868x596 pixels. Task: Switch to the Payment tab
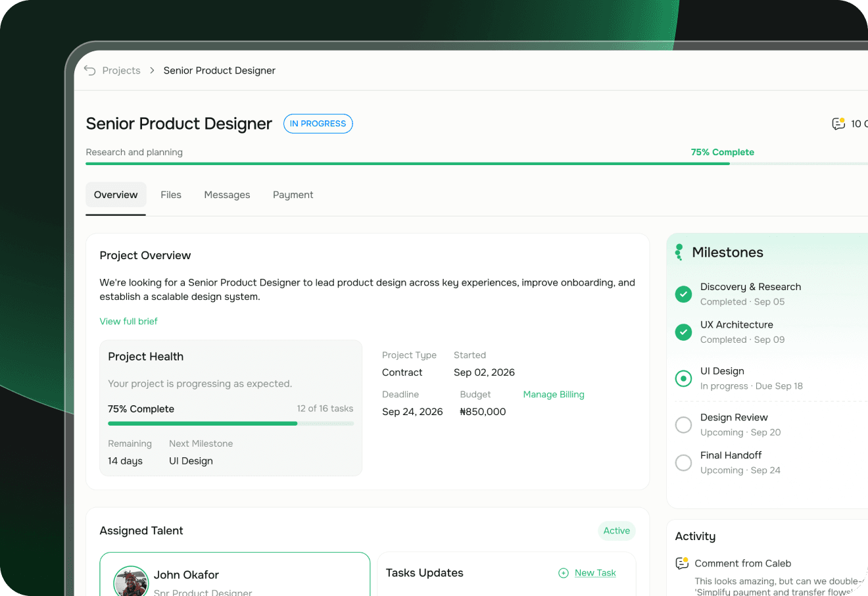click(x=293, y=195)
